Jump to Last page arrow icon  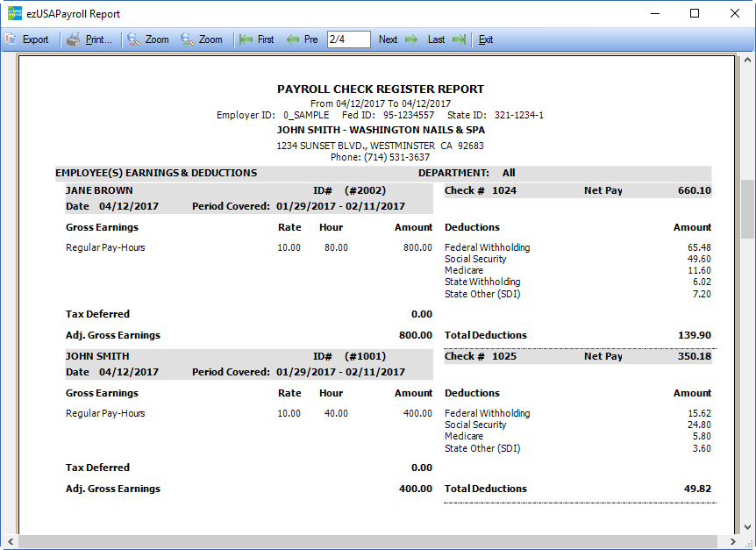pyautogui.click(x=459, y=39)
